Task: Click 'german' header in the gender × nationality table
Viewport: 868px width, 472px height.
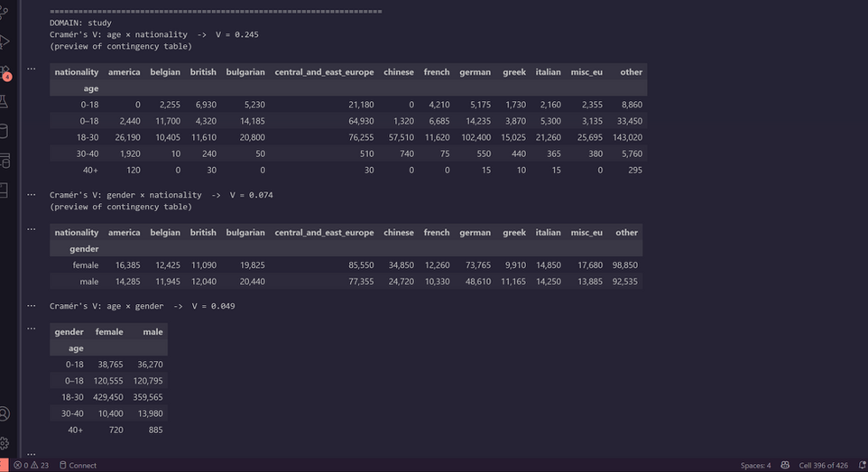Action: click(475, 233)
